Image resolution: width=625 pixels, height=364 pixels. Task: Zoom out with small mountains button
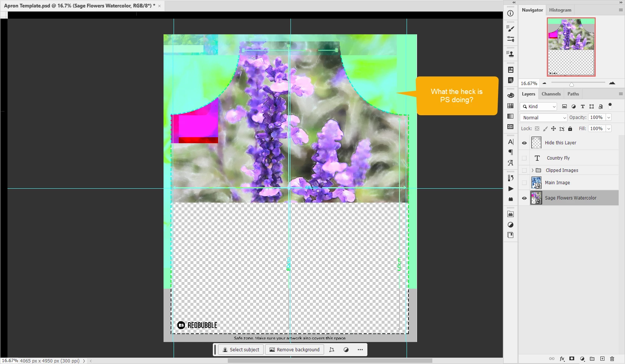544,83
